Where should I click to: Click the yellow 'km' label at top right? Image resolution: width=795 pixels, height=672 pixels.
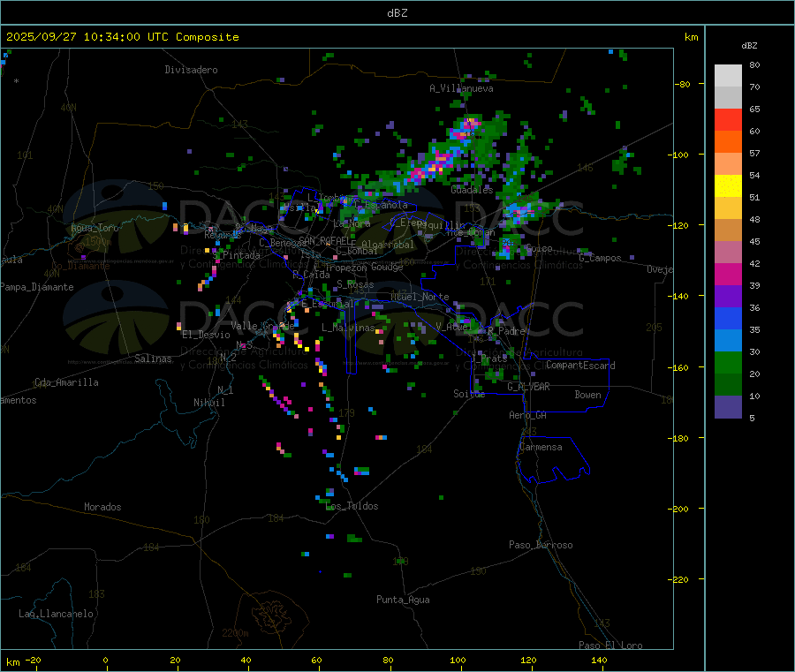(691, 37)
